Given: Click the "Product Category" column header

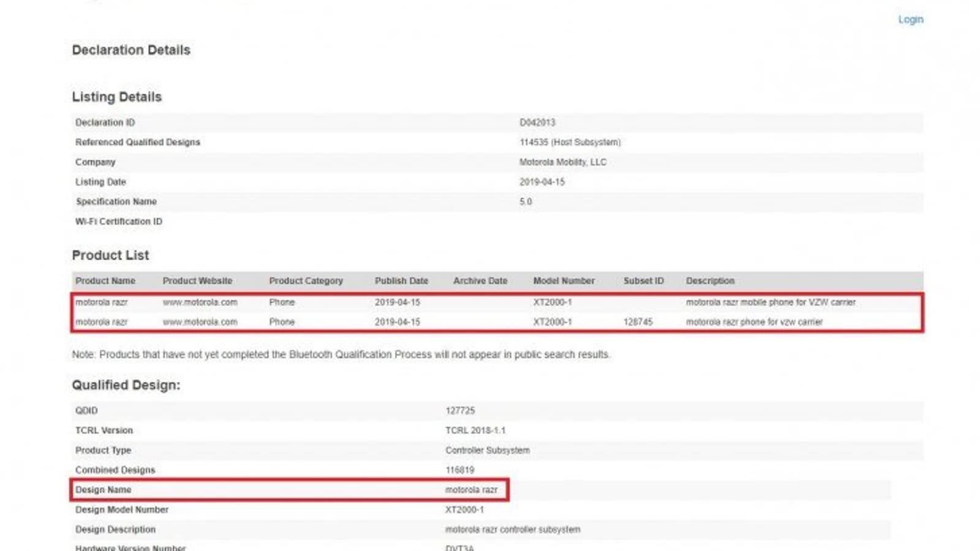Looking at the screenshot, I should pyautogui.click(x=306, y=281).
